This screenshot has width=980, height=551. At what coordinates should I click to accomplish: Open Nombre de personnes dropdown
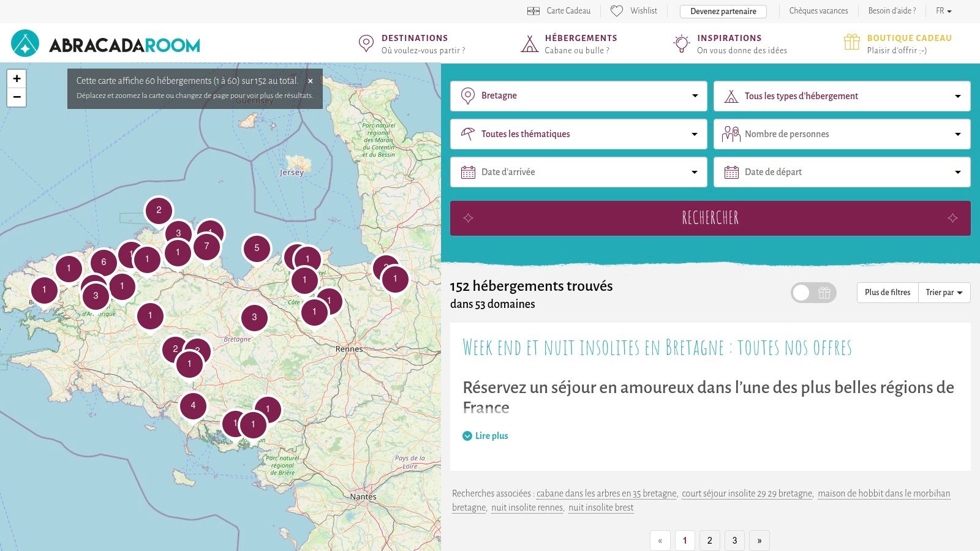click(x=842, y=134)
